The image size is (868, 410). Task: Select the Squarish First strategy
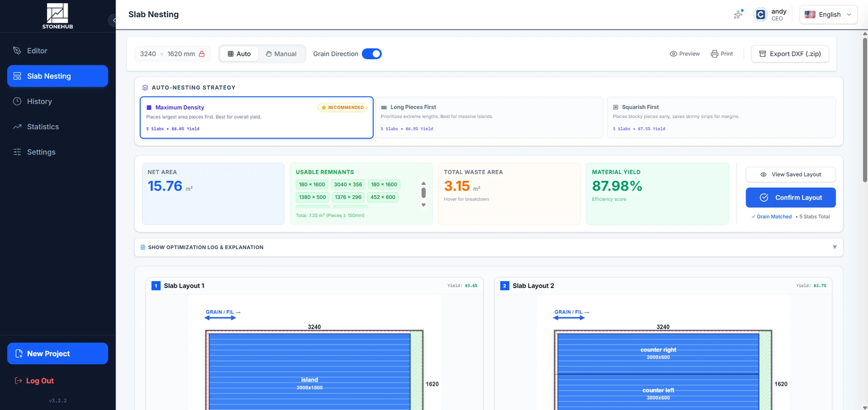click(x=721, y=118)
